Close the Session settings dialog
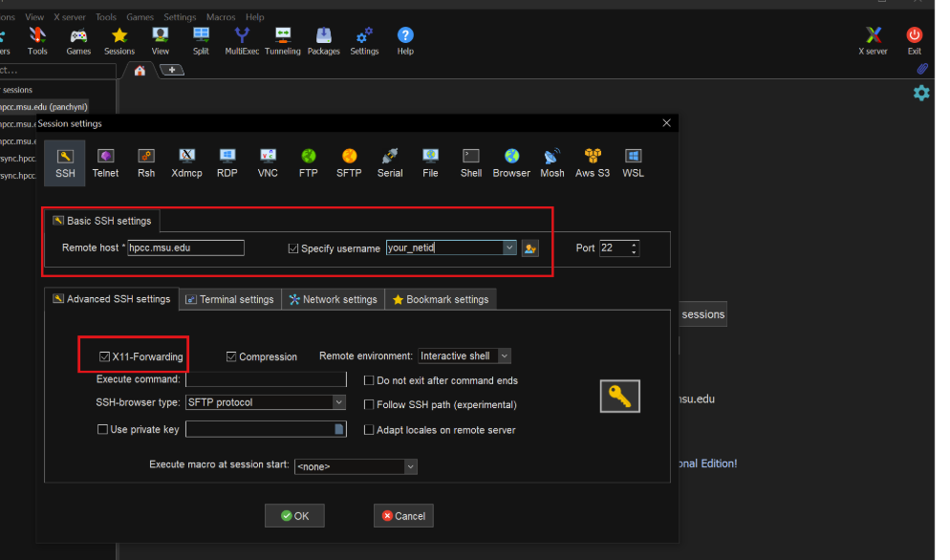This screenshot has width=950, height=560. click(x=666, y=123)
